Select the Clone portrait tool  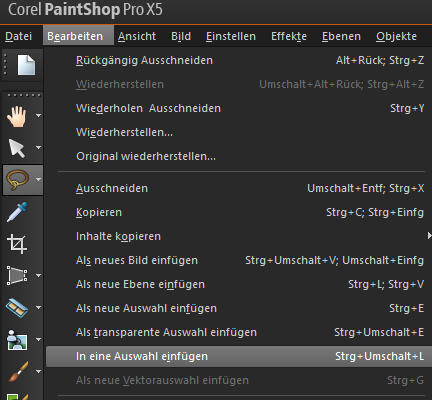click(x=17, y=340)
